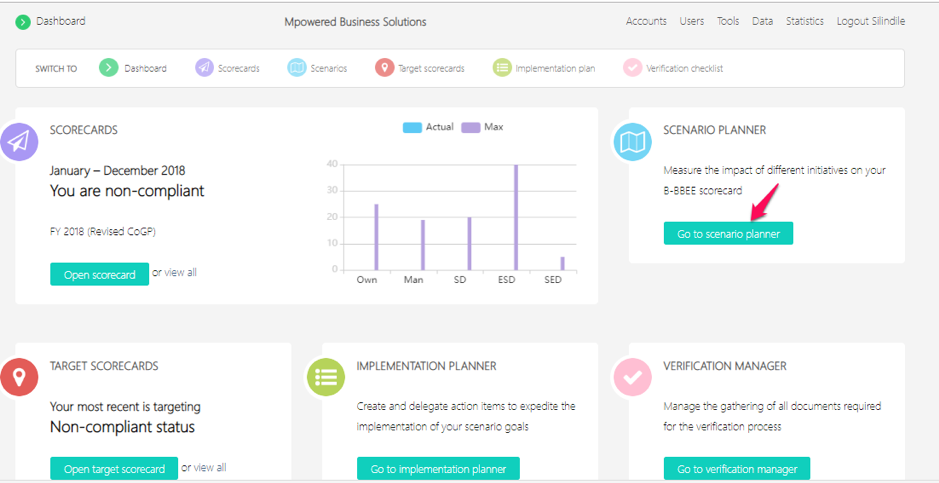Click the Open target scorecard button

(x=114, y=469)
